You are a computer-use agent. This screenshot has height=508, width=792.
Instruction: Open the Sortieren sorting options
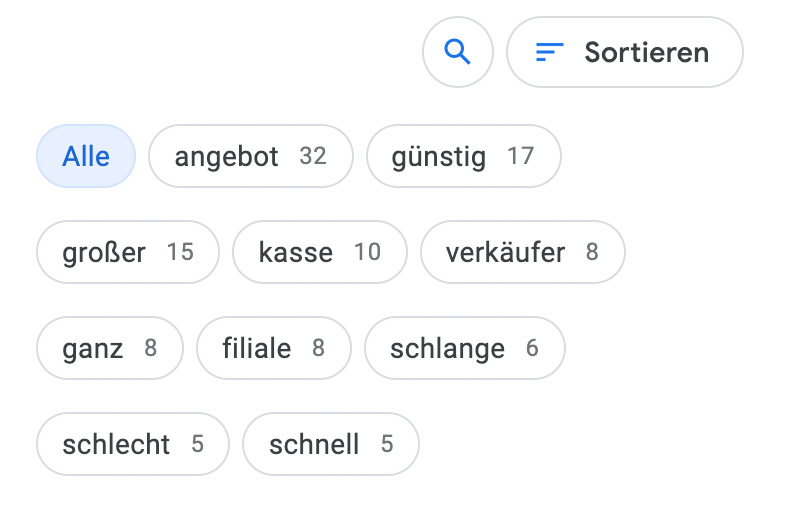coord(625,52)
